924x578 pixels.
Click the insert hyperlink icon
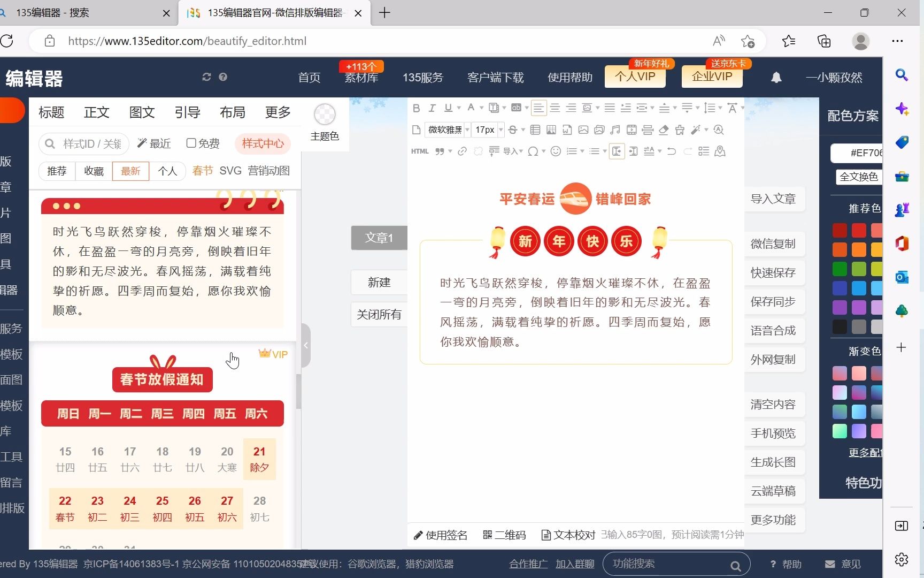click(x=462, y=151)
